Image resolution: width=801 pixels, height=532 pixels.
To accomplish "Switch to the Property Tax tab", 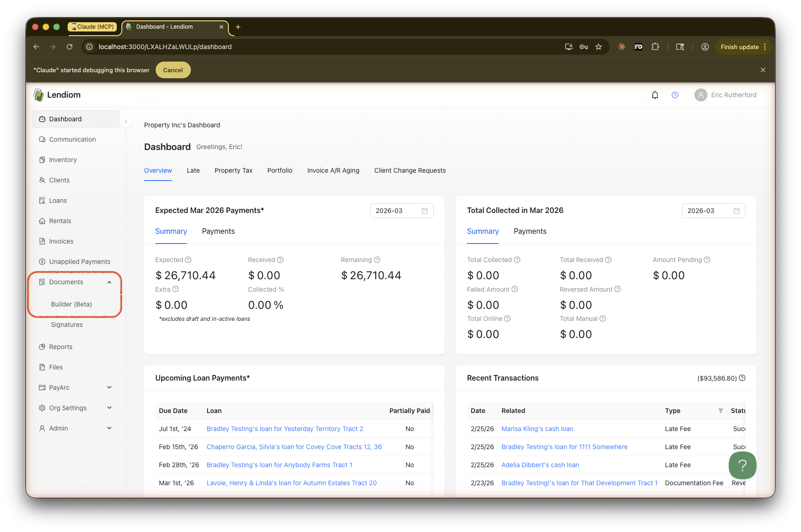I will (x=233, y=170).
